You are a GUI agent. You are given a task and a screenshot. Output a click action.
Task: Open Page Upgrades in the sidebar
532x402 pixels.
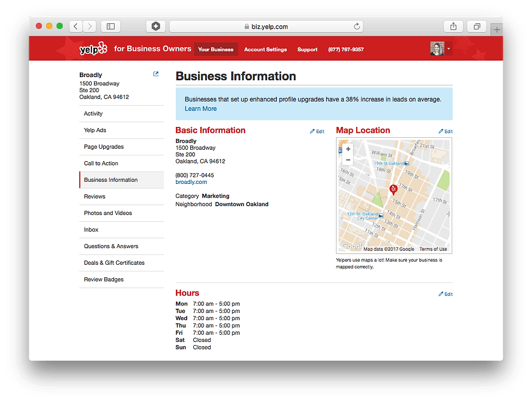point(122,147)
